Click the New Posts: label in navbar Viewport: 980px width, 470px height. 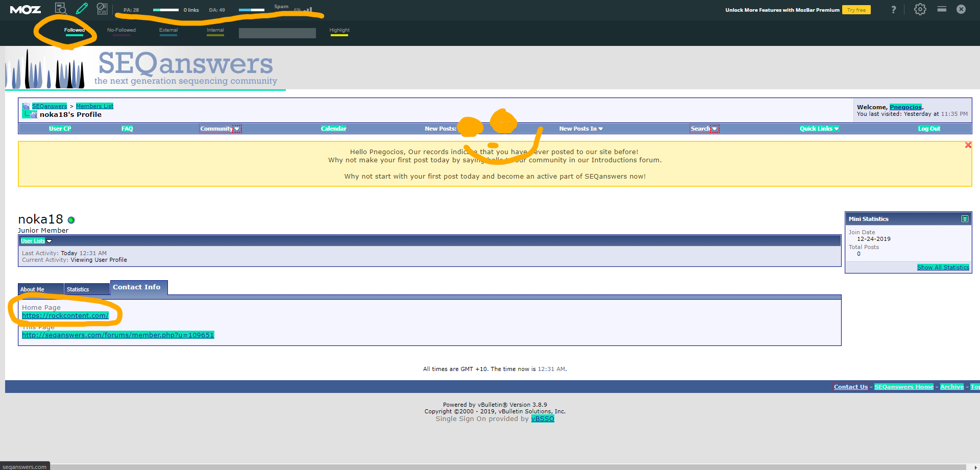[440, 129]
